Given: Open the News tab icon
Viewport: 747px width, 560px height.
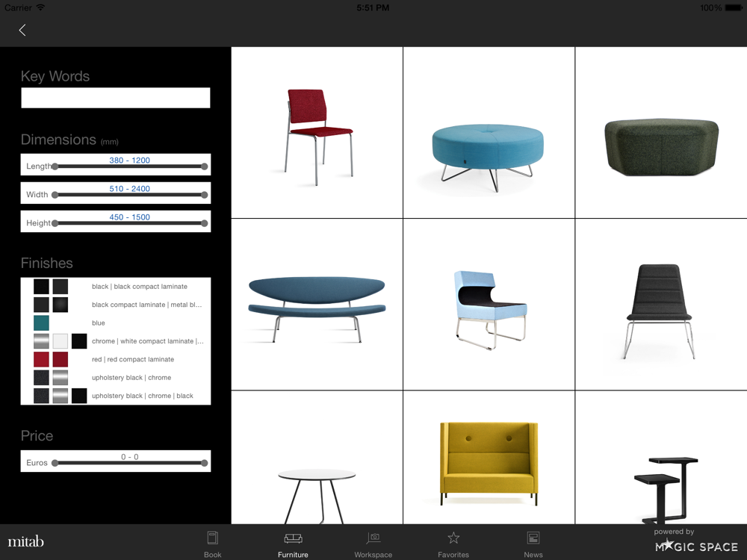Looking at the screenshot, I should pos(533,538).
